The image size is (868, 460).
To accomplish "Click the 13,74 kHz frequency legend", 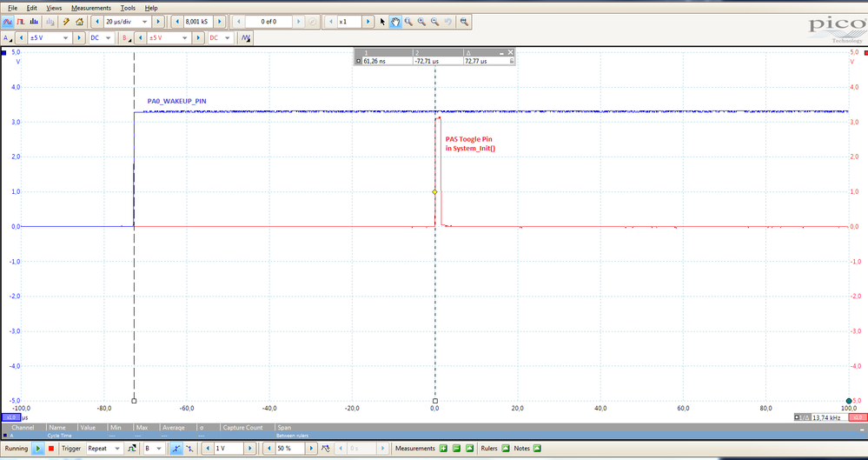I will tap(820, 417).
